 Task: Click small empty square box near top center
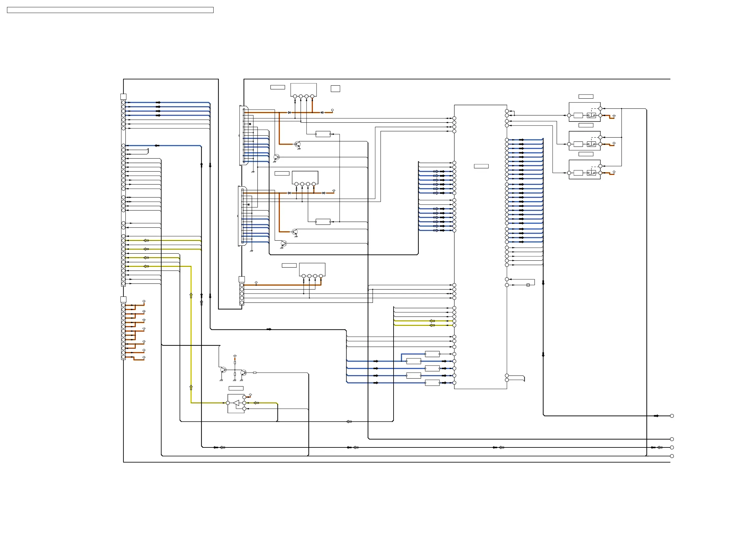[x=335, y=88]
